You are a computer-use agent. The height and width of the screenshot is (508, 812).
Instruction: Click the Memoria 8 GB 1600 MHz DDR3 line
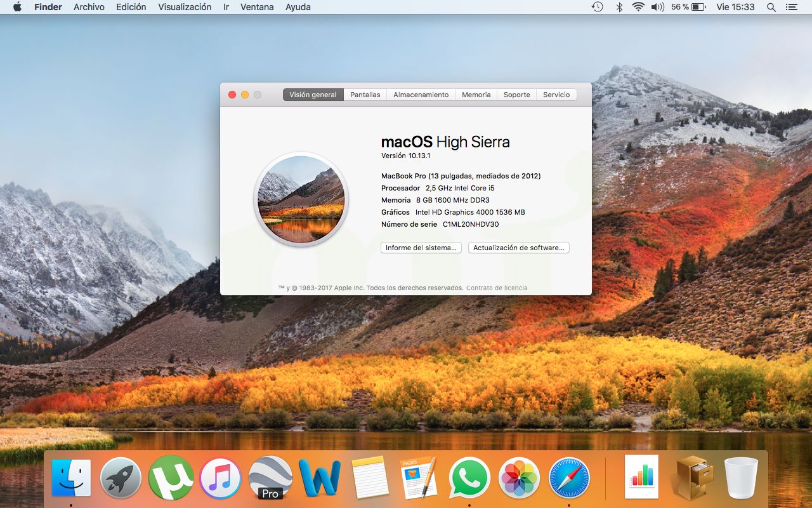(435, 200)
